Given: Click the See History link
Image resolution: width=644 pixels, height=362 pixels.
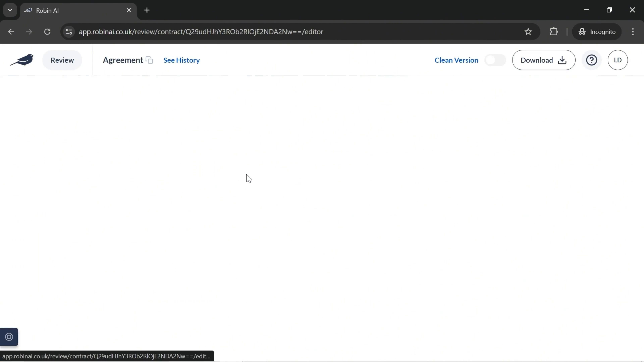Looking at the screenshot, I should (x=181, y=60).
